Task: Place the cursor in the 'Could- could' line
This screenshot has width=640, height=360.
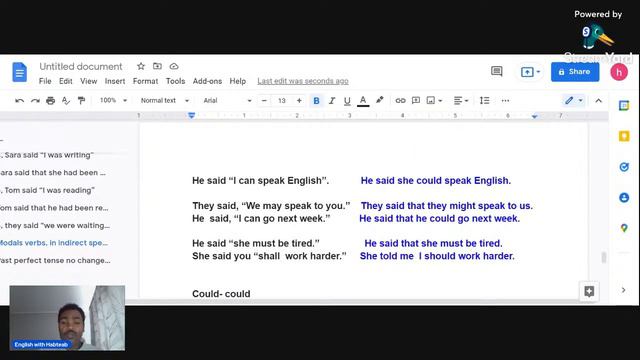Action: (x=221, y=294)
